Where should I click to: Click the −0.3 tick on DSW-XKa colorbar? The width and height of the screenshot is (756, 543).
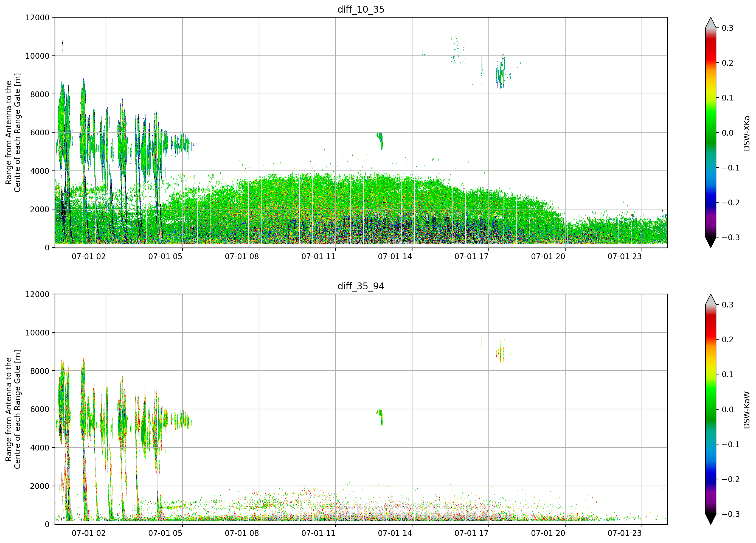pyautogui.click(x=731, y=237)
